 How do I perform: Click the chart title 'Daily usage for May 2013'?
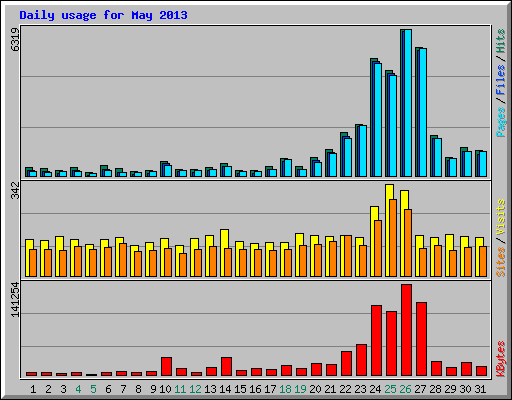click(x=103, y=15)
